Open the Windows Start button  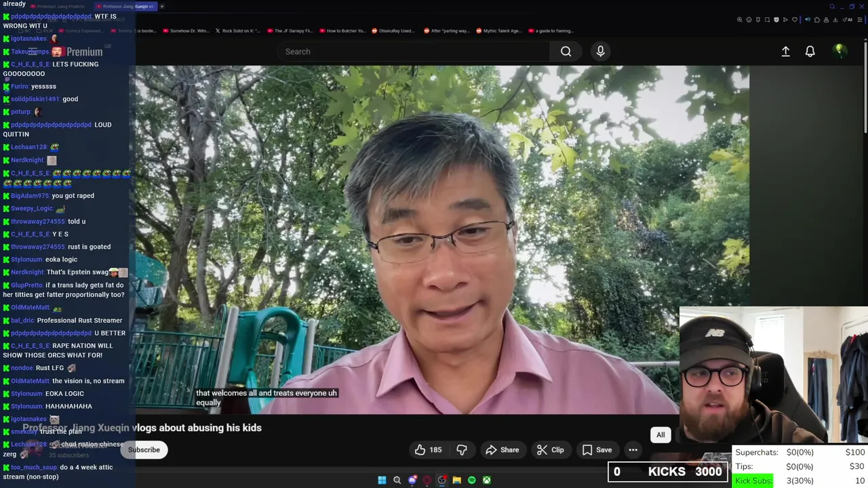pos(382,480)
